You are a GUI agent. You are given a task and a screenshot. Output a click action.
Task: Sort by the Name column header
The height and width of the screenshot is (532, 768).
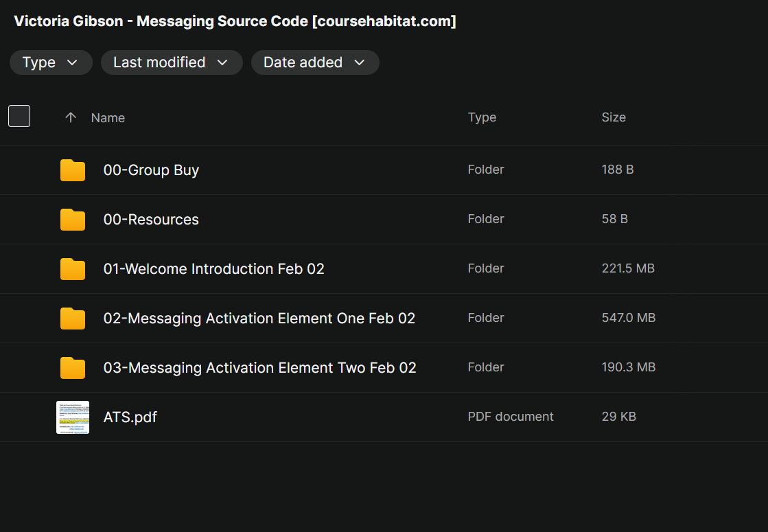pos(108,118)
